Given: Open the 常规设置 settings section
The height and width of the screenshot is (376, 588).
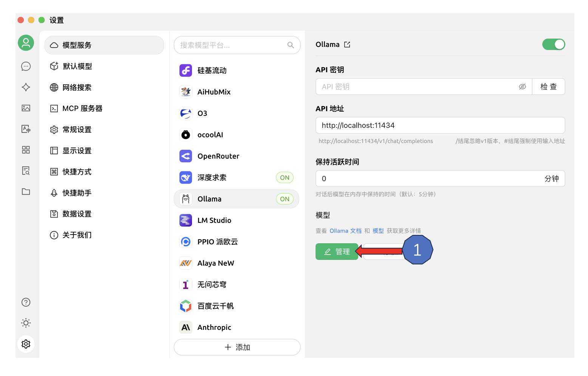Looking at the screenshot, I should (x=104, y=130).
